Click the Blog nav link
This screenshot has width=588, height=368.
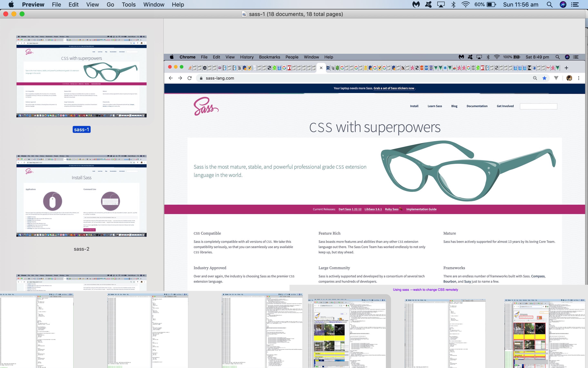point(454,106)
